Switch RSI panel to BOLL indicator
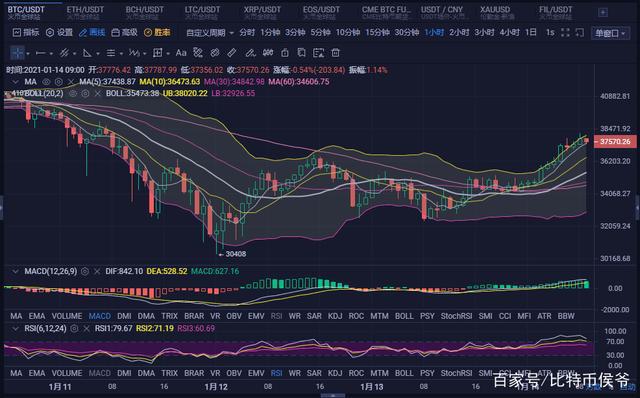Viewport: 640px width, 398px height. tap(404, 373)
